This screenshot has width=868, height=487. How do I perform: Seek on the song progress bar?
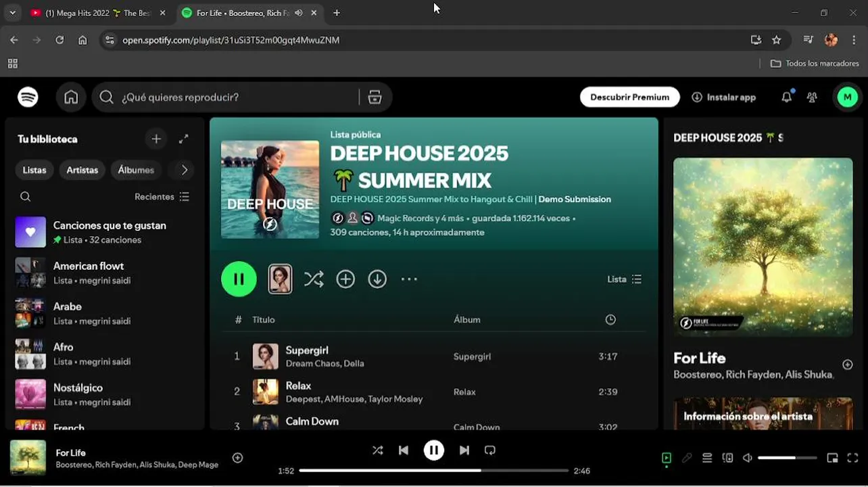point(433,471)
